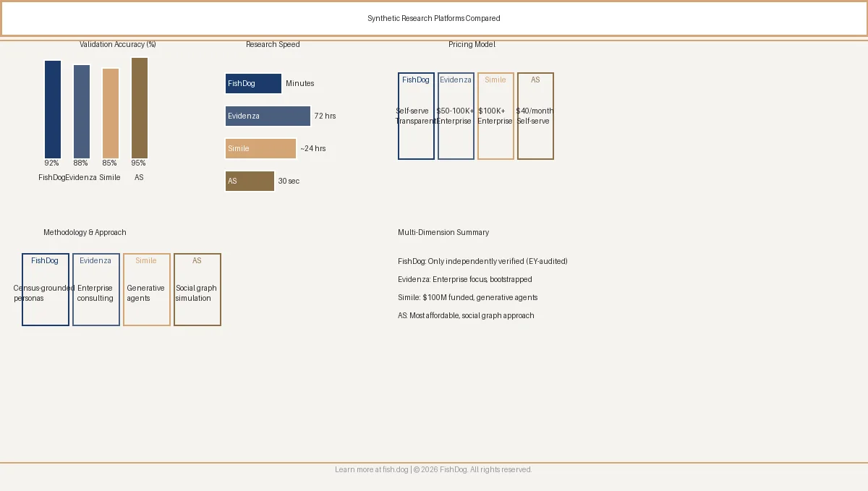Click 'Simile: $100M funded, generative agents' line

(468, 297)
